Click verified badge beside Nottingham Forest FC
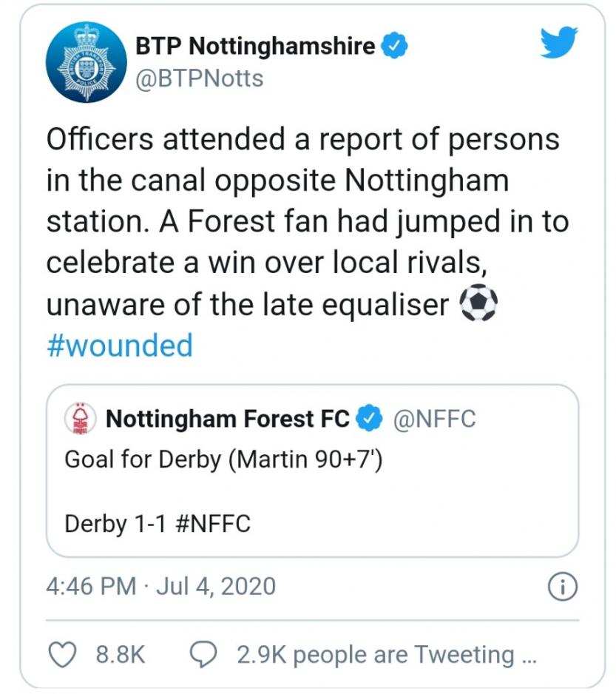616x694 pixels. pyautogui.click(x=368, y=420)
